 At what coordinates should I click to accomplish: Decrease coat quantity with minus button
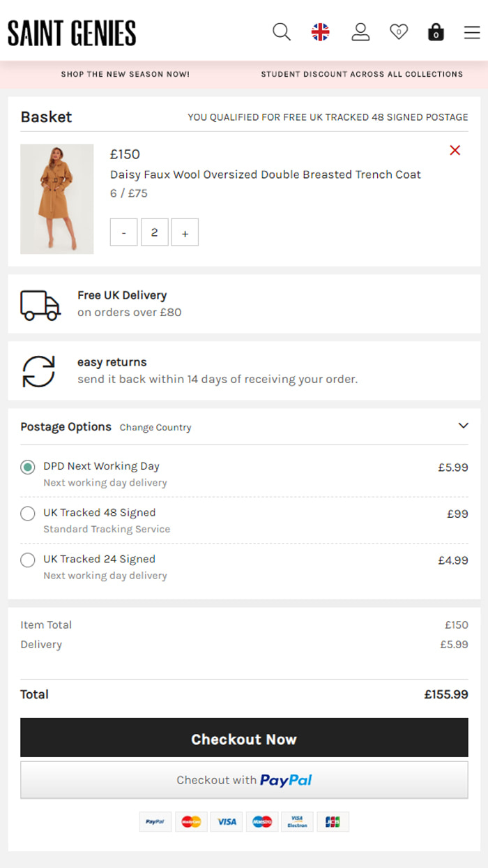[123, 233]
